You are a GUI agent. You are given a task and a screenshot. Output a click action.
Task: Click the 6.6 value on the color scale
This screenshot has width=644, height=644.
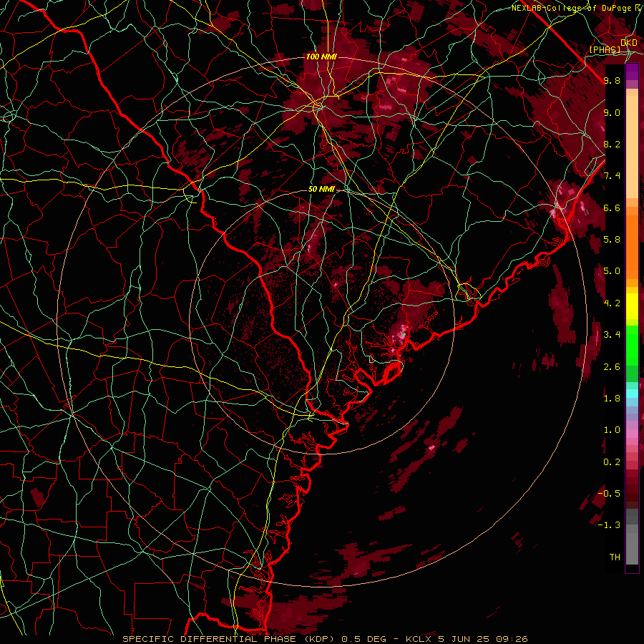point(612,208)
